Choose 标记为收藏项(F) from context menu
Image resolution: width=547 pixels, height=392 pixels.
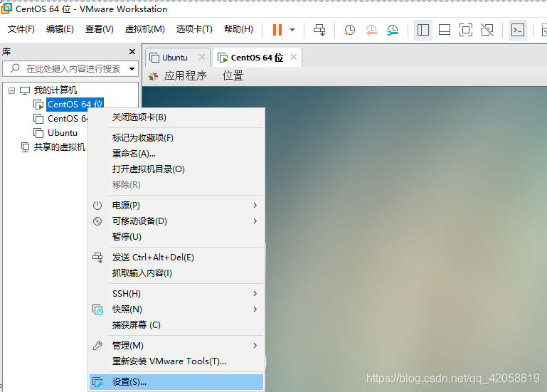pyautogui.click(x=176, y=138)
